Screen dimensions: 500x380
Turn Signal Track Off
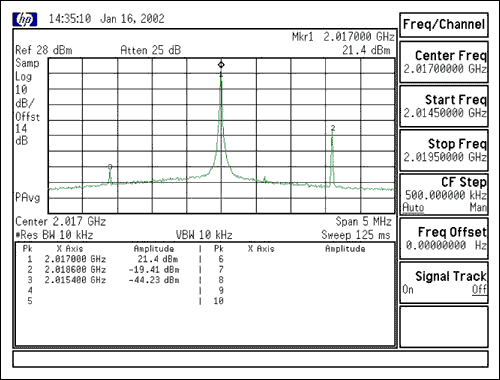click(x=479, y=289)
